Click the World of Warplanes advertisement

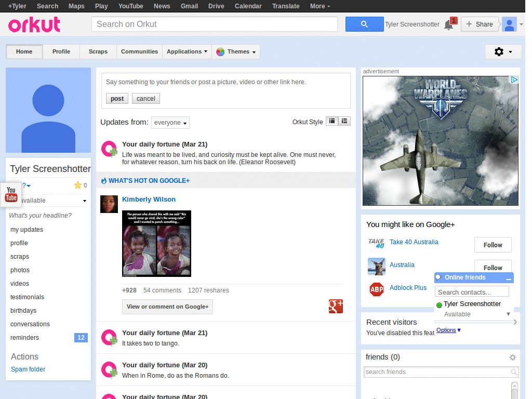point(441,141)
